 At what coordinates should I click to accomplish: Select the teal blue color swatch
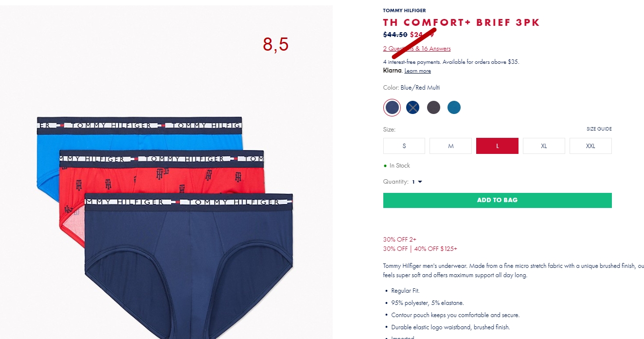454,108
